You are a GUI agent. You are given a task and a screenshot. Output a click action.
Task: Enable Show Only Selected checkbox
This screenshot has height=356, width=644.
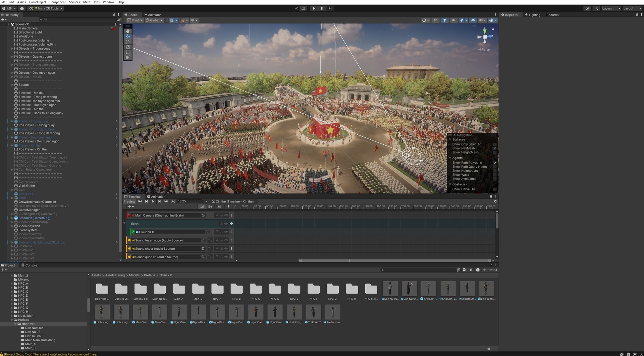click(x=495, y=144)
